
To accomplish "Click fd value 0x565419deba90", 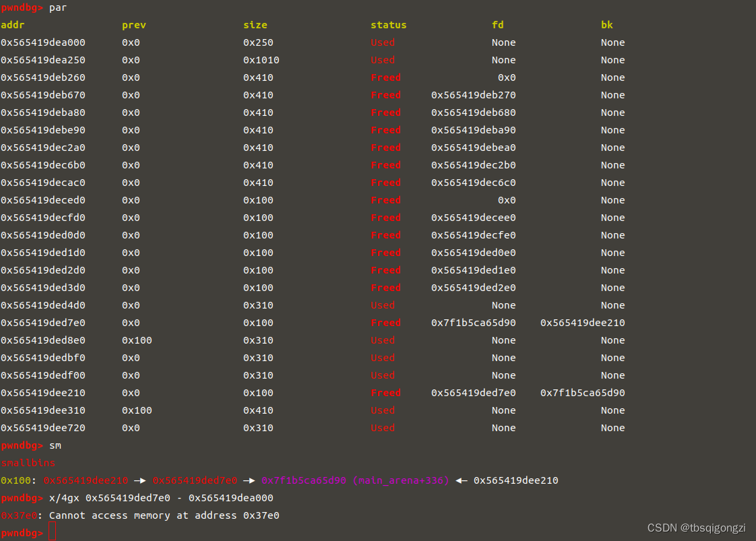I will tap(474, 130).
